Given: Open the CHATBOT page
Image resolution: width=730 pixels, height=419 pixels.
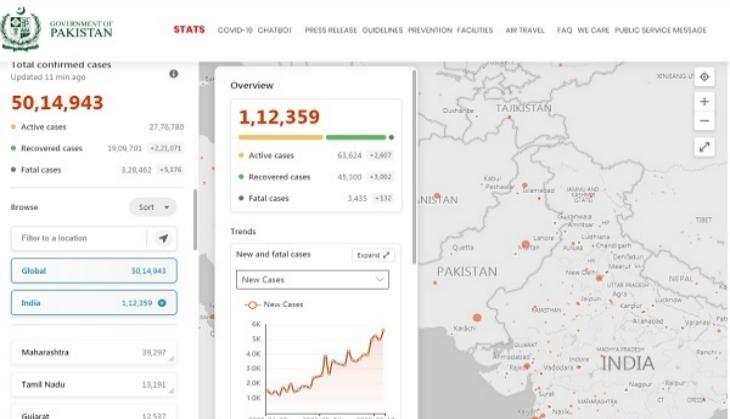Looking at the screenshot, I should (x=275, y=30).
